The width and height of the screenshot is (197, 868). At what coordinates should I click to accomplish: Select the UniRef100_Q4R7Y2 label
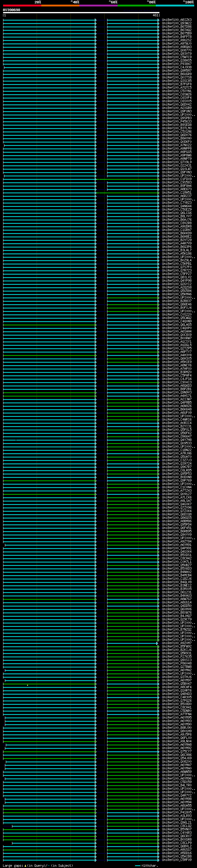click(x=177, y=796)
